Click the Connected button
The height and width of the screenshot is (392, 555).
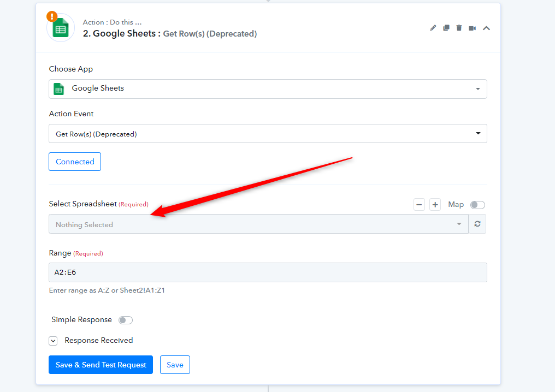point(75,162)
